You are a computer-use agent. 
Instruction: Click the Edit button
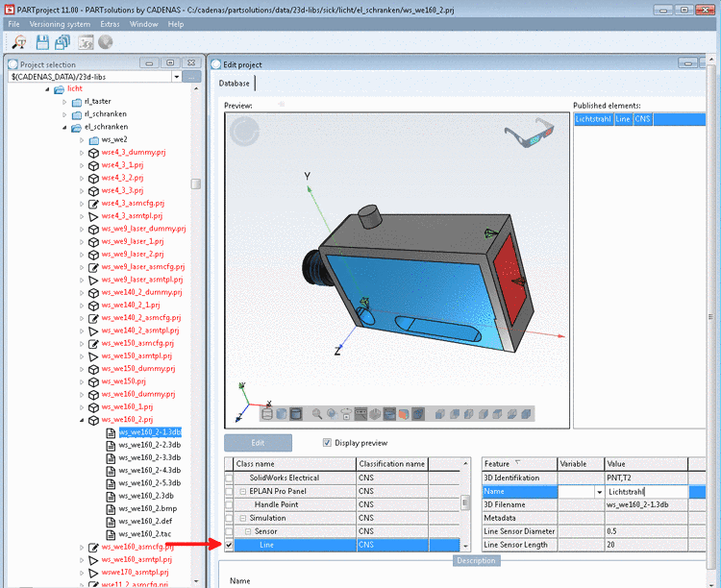258,443
